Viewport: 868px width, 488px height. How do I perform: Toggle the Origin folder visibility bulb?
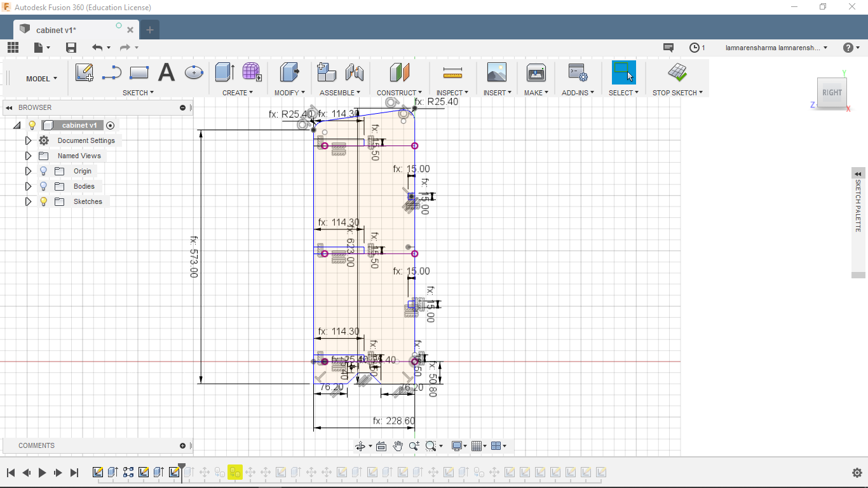pos(43,171)
